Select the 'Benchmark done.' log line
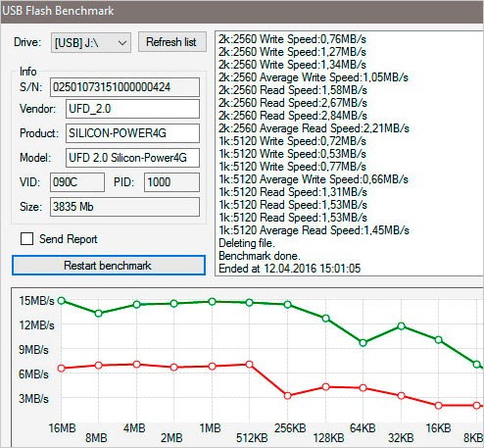484x448 pixels. [260, 256]
